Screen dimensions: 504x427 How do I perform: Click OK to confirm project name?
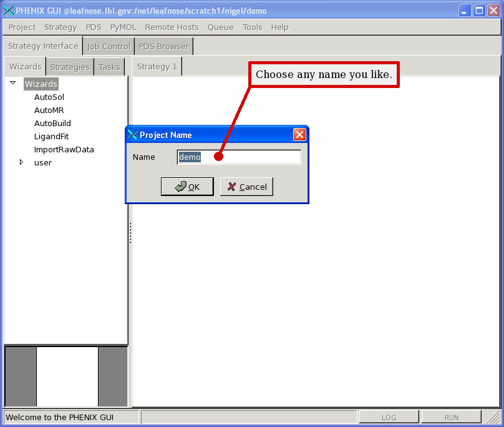[x=187, y=187]
